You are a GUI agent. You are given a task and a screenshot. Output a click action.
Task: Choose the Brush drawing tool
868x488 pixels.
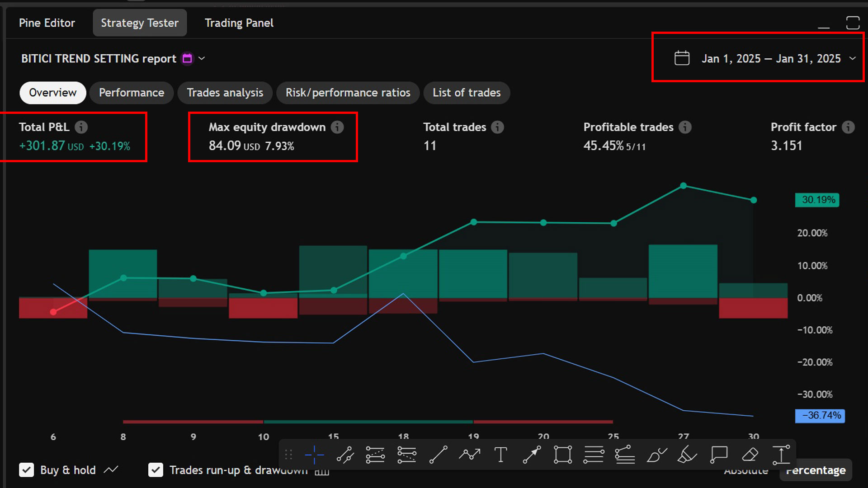click(657, 455)
